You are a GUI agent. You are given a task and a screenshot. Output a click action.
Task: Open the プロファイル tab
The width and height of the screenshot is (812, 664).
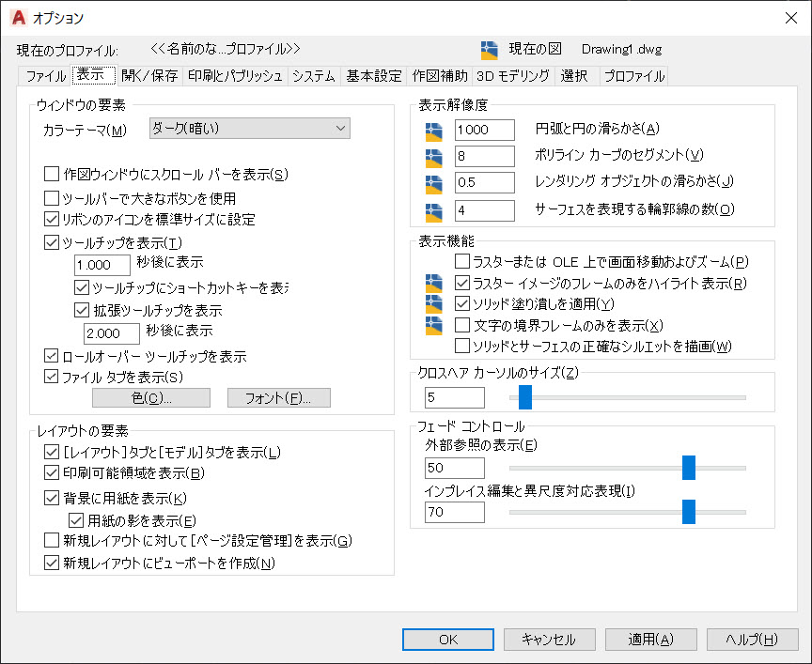[634, 75]
